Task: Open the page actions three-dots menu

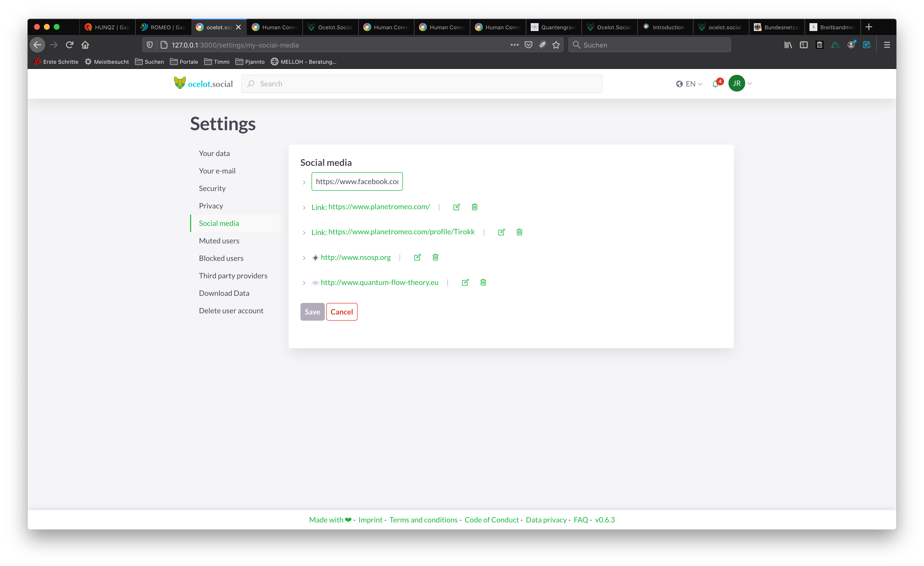Action: click(514, 45)
